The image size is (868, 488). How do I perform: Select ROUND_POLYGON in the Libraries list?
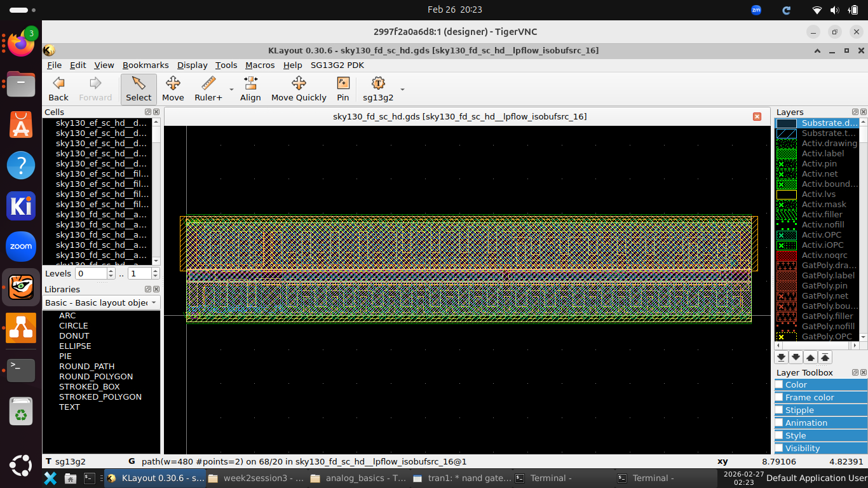pyautogui.click(x=96, y=377)
